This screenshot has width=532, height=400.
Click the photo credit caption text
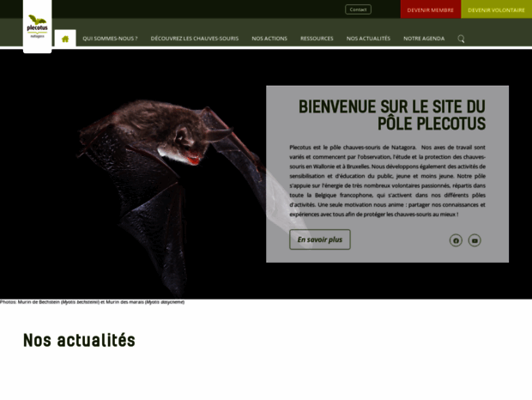tap(93, 302)
